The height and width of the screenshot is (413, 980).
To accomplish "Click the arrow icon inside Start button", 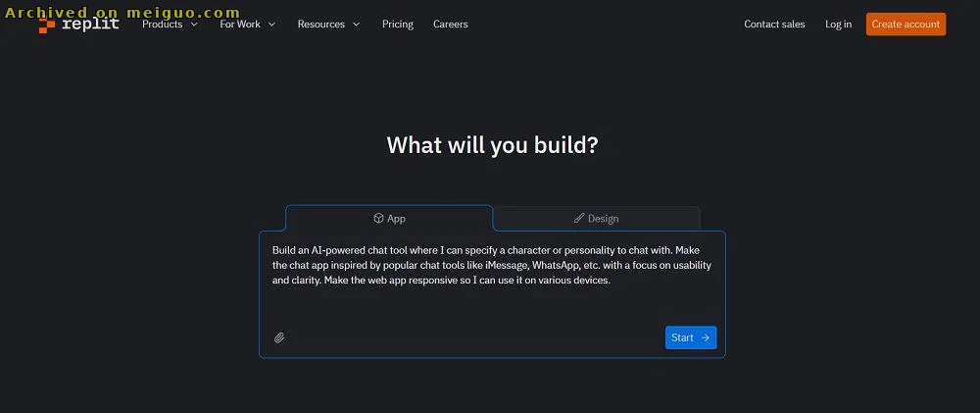I will [706, 337].
